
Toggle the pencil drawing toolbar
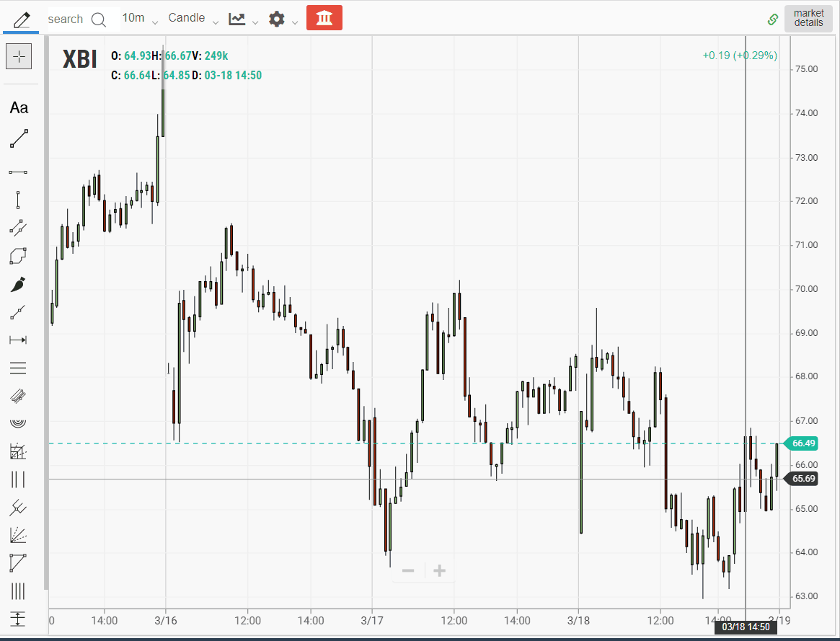(22, 18)
